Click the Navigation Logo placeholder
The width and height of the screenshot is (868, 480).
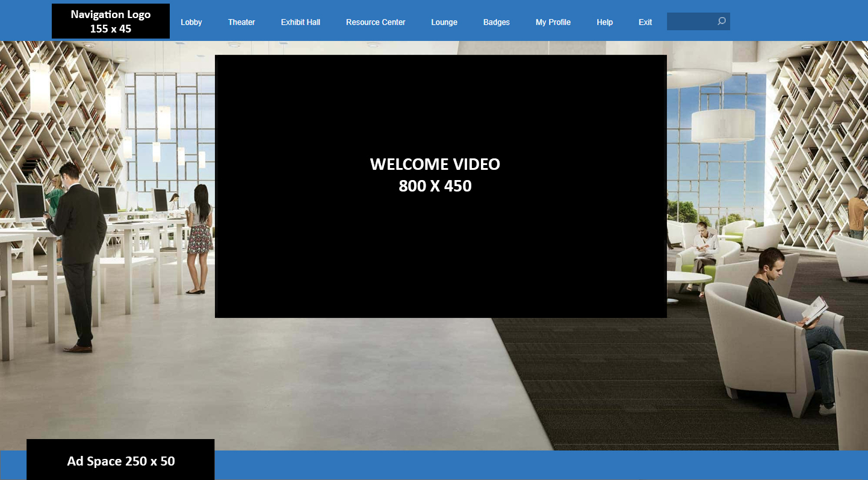coord(111,21)
